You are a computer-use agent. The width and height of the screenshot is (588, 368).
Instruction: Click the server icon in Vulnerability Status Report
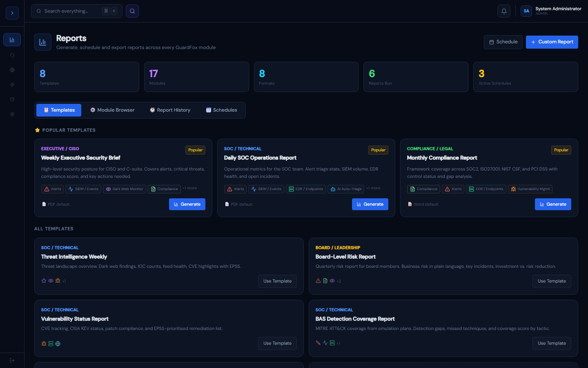(x=51, y=343)
